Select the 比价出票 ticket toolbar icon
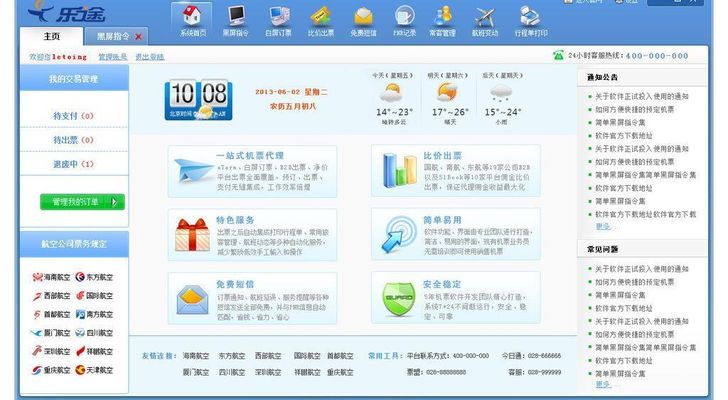 point(321,20)
